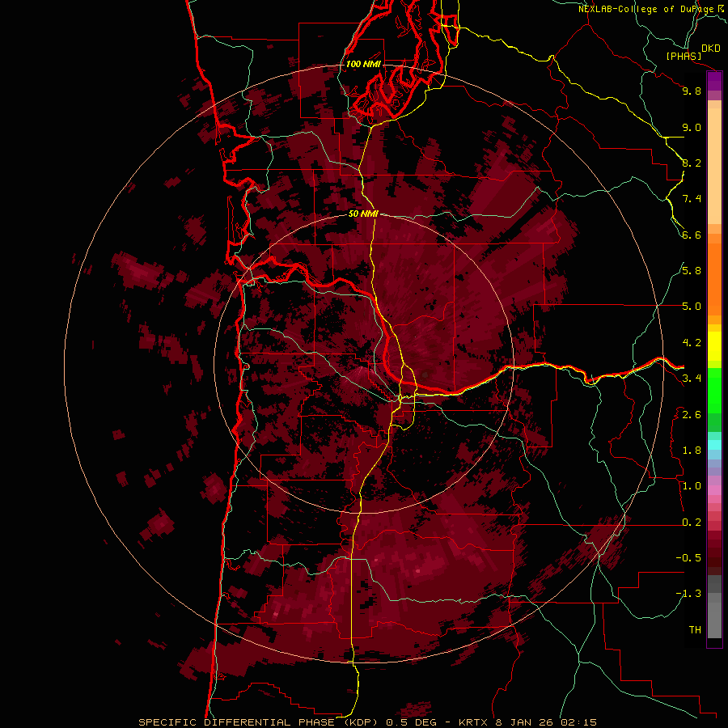
Task: Select the -0.5 scale label
Action: point(688,558)
